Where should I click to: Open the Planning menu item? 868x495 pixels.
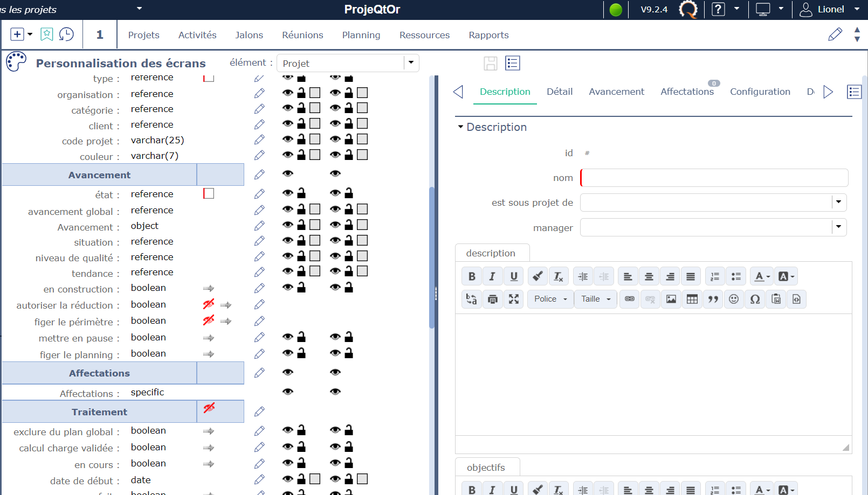361,35
